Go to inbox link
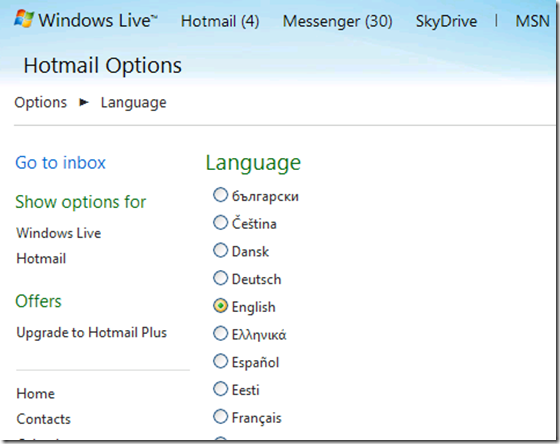The height and width of the screenshot is (444, 560). [60, 163]
